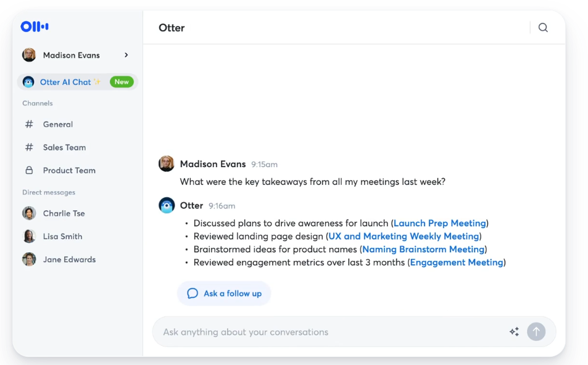Click Jane Edwards' avatar
The width and height of the screenshot is (588, 365).
29,260
